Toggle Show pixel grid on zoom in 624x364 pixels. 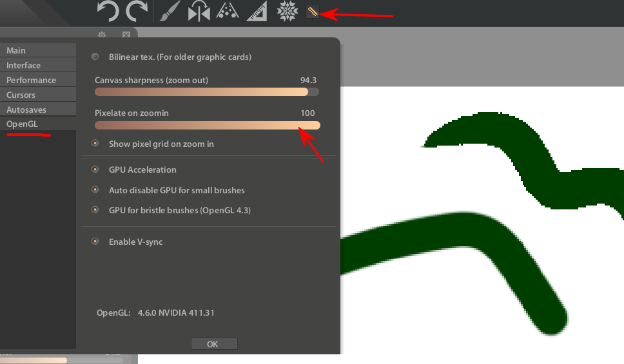point(95,144)
